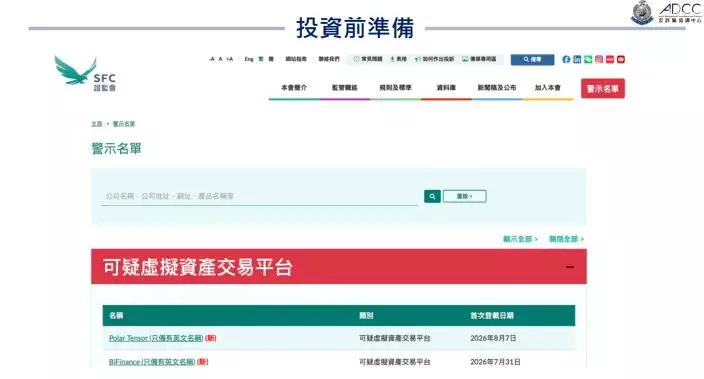Open 表格 quick link
This screenshot has height=379, width=704.
pyautogui.click(x=398, y=59)
